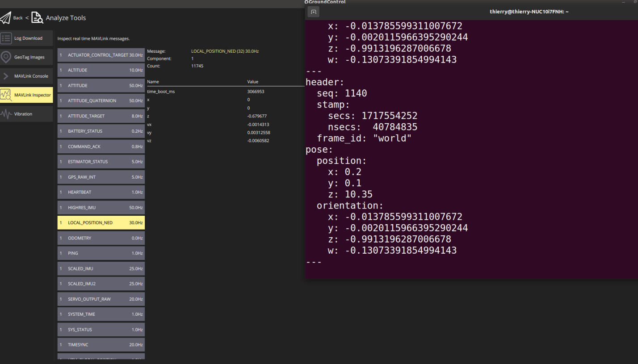This screenshot has width=638, height=364.
Task: Select the ODOMETRY message entry
Action: click(101, 238)
